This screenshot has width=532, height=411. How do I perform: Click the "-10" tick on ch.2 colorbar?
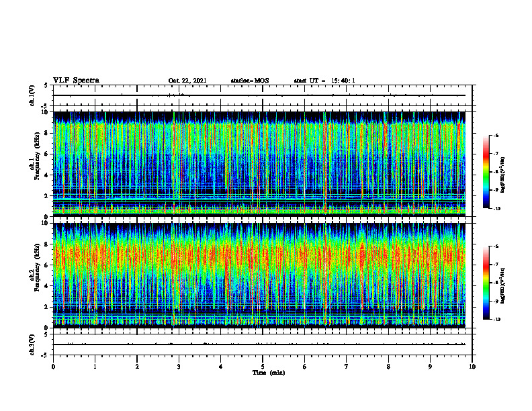tap(497, 320)
